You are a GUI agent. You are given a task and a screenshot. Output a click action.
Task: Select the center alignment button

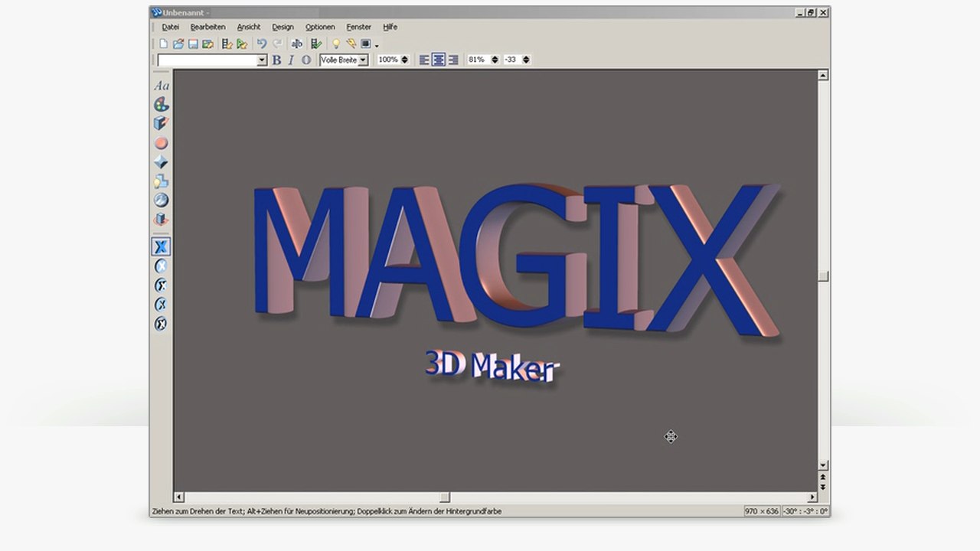coord(439,60)
